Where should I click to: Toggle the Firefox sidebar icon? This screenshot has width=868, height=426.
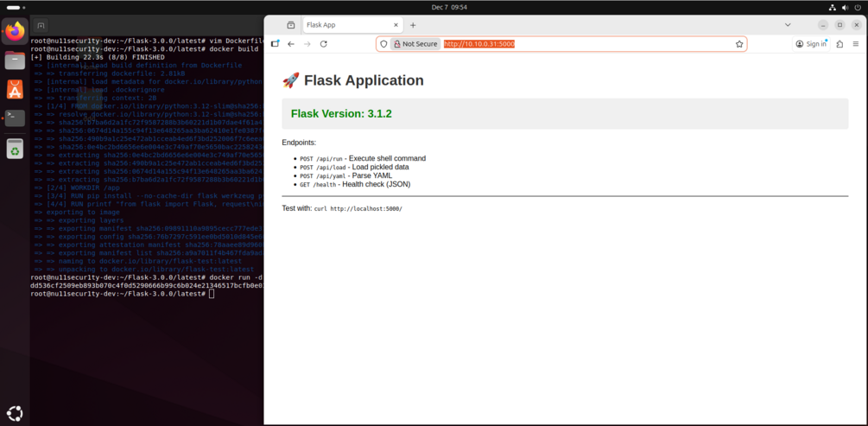click(x=276, y=44)
